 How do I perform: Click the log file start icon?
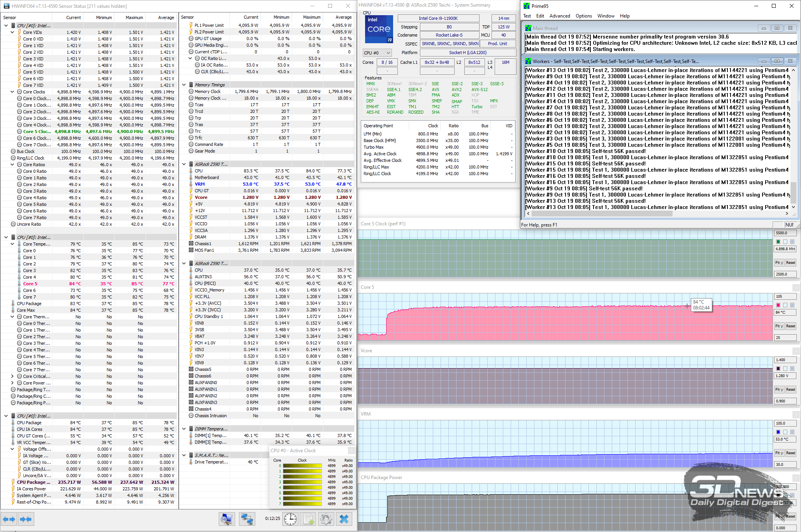[309, 519]
